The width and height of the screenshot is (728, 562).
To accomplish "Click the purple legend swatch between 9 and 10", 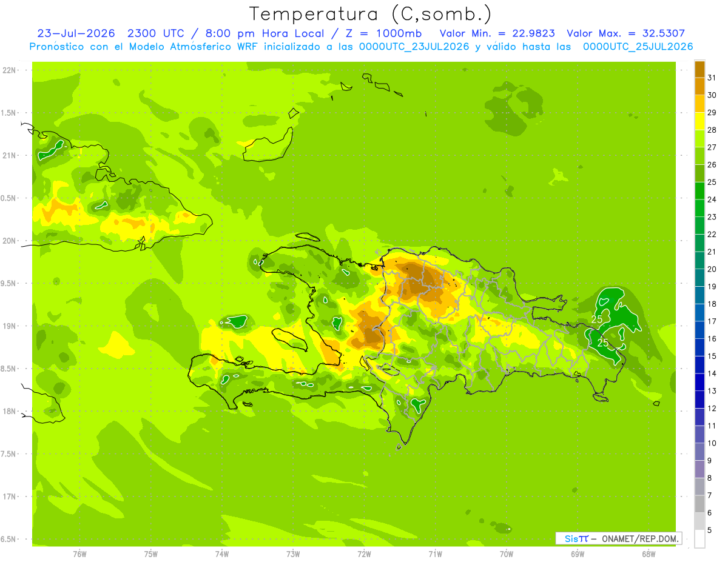I will click(699, 452).
